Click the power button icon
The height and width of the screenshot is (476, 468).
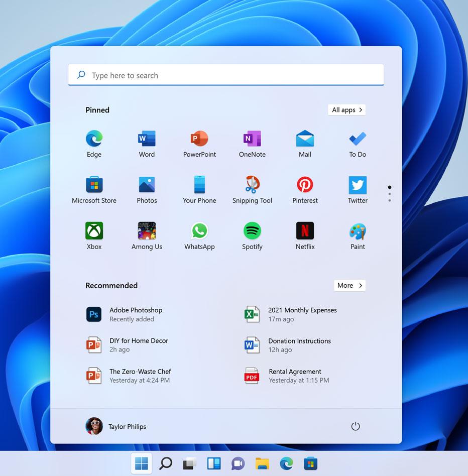point(356,426)
